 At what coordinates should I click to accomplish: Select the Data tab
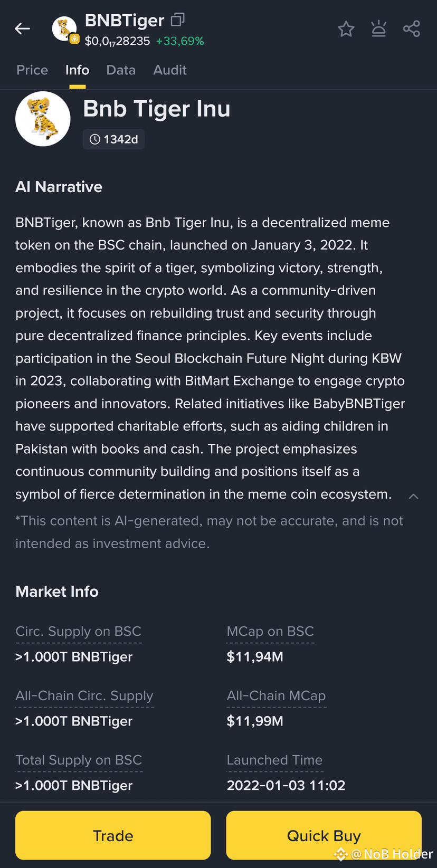pyautogui.click(x=120, y=70)
